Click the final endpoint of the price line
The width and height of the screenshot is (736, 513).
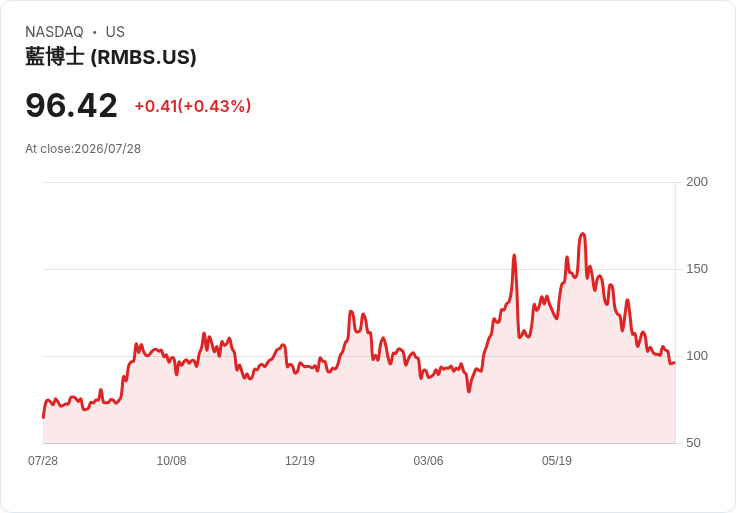[x=675, y=362]
